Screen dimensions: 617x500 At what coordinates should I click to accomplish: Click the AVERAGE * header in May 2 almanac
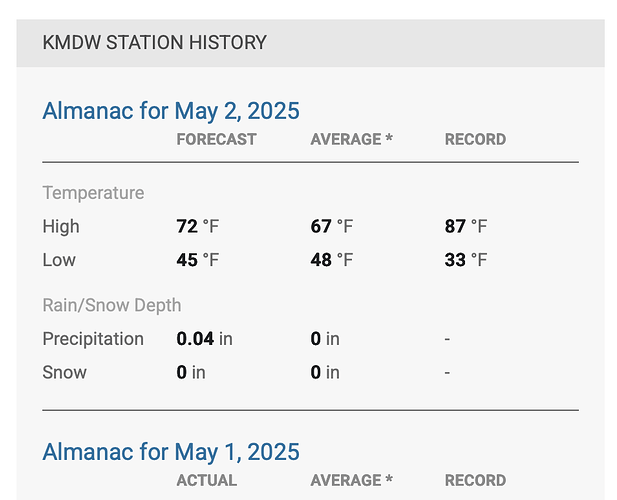(x=351, y=139)
